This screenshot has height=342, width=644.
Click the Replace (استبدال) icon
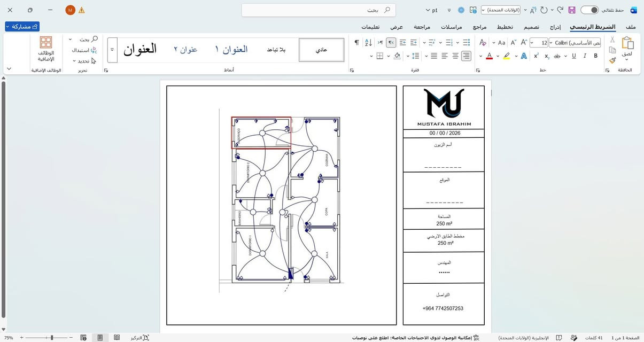[x=94, y=50]
